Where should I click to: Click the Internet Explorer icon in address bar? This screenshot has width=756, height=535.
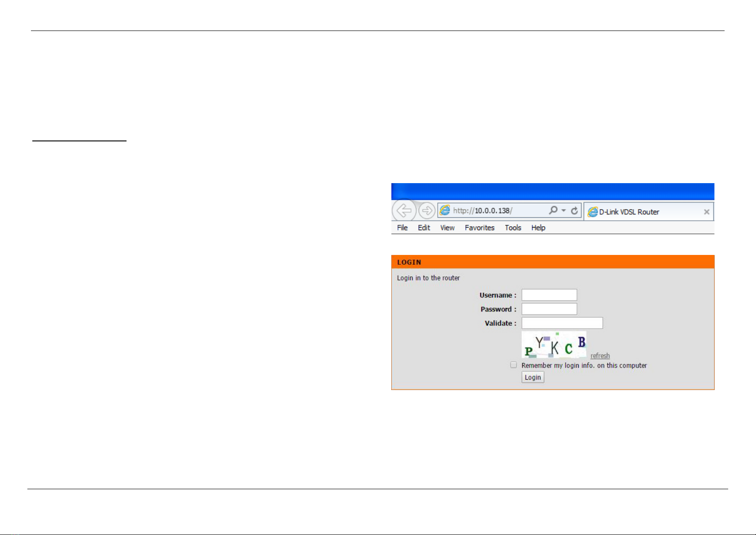[x=445, y=210]
